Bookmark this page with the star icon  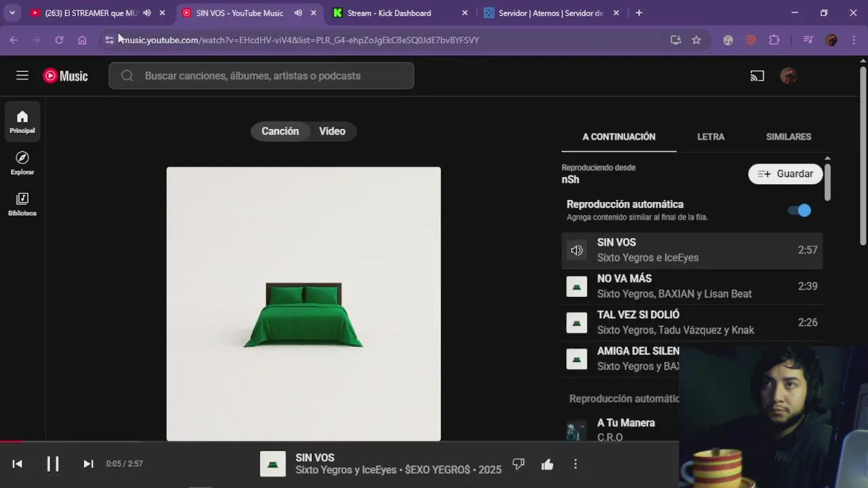[696, 40]
